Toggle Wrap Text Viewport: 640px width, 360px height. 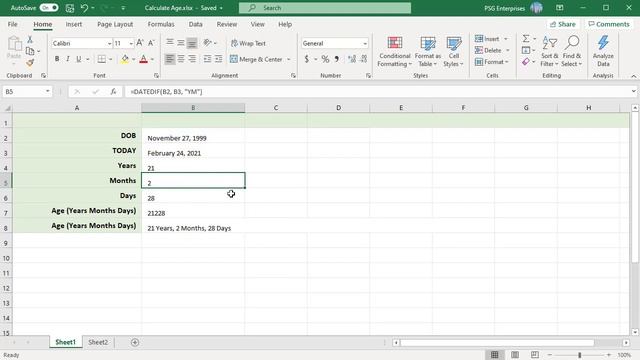(248, 43)
